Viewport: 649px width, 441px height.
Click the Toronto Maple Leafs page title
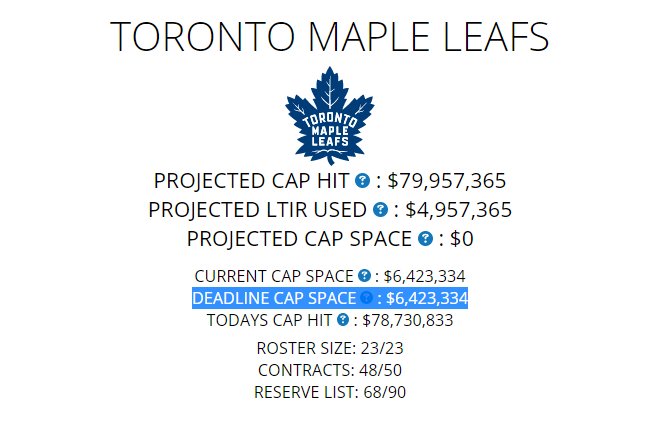pyautogui.click(x=330, y=36)
